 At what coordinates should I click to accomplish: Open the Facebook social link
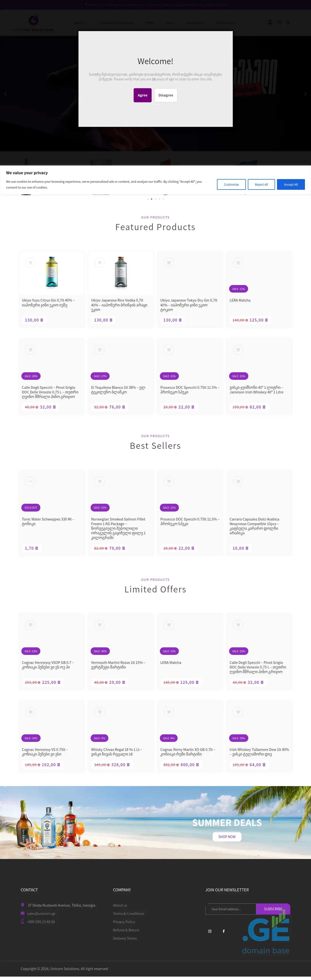click(x=224, y=931)
